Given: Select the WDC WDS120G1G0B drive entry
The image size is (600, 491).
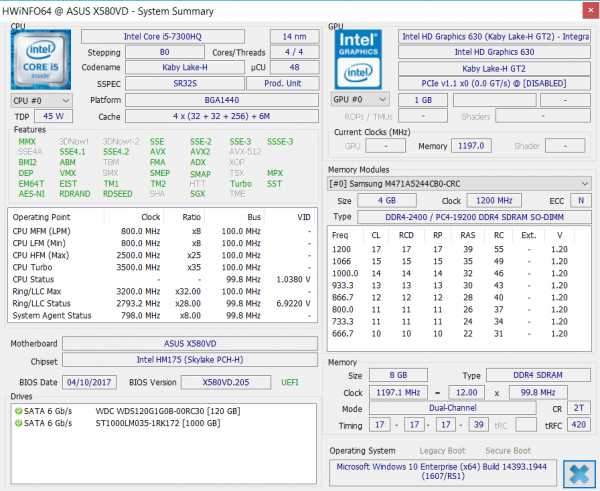Looking at the screenshot, I should point(168,411).
